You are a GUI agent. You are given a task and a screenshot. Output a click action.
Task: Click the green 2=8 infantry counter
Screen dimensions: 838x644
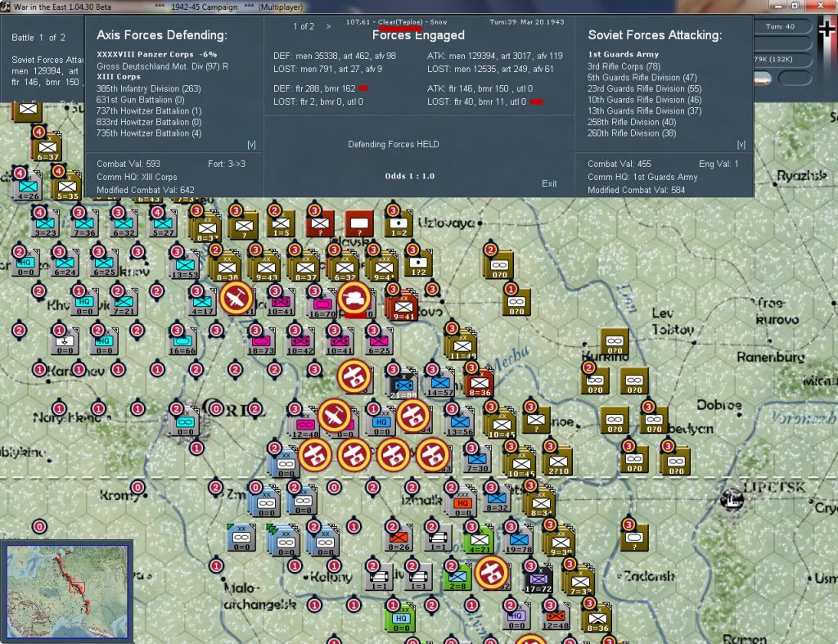point(457,578)
